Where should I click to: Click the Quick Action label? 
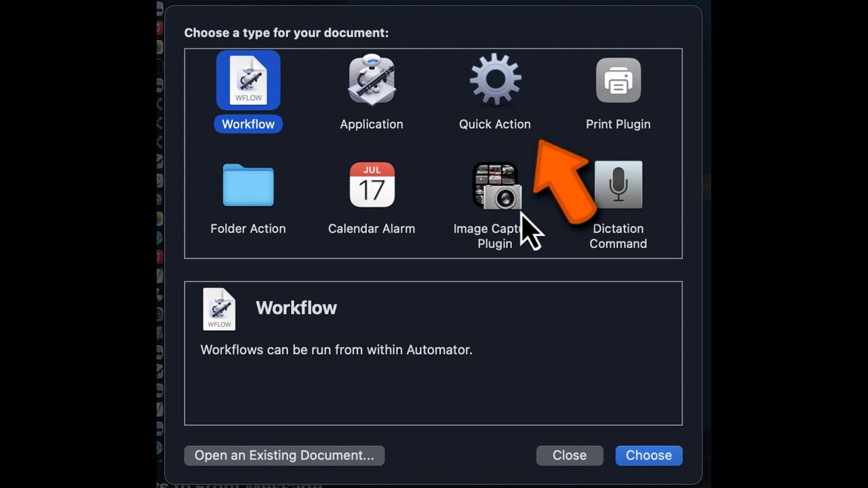(x=495, y=124)
